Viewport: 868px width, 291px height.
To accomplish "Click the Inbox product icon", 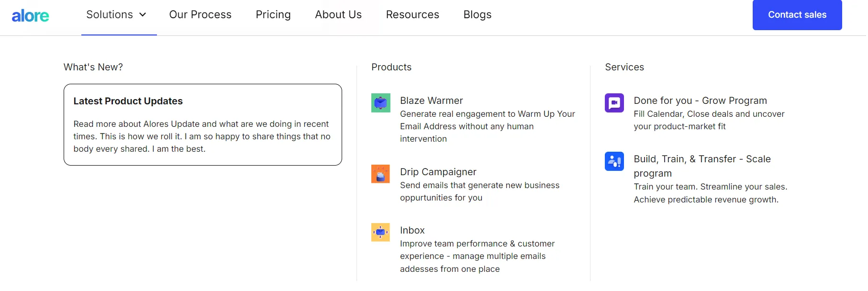I will click(x=380, y=233).
